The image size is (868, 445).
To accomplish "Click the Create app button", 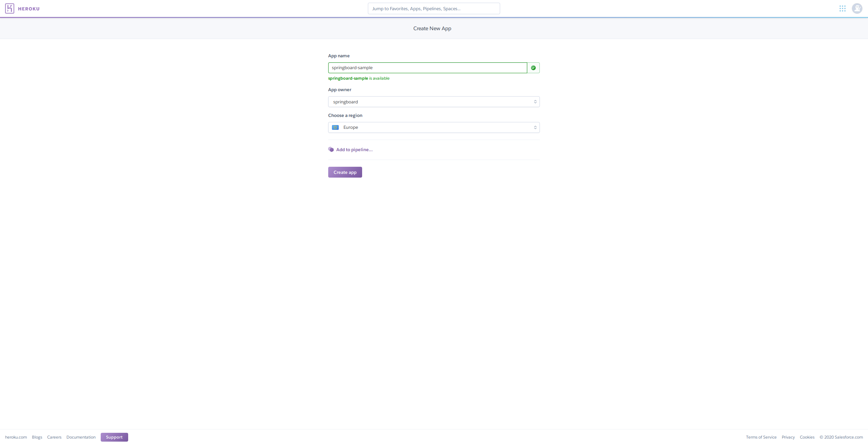I will [x=345, y=172].
